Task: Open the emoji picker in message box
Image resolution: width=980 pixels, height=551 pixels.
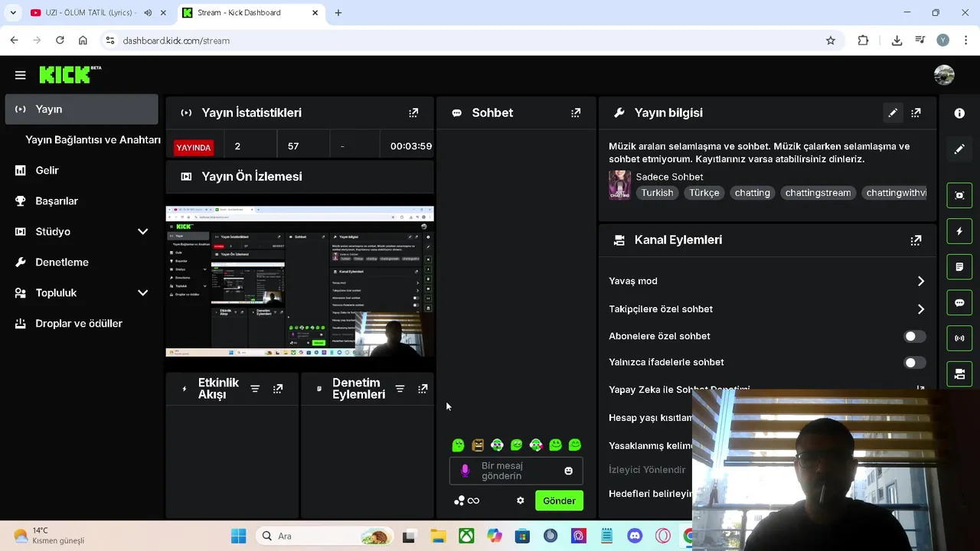Action: (x=568, y=471)
